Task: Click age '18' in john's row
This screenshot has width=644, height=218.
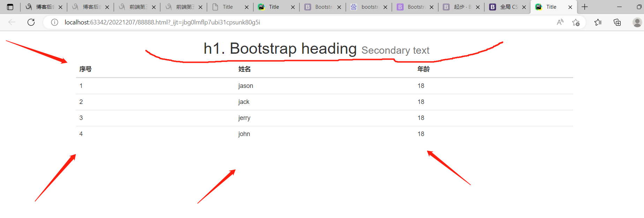Action: pos(421,134)
